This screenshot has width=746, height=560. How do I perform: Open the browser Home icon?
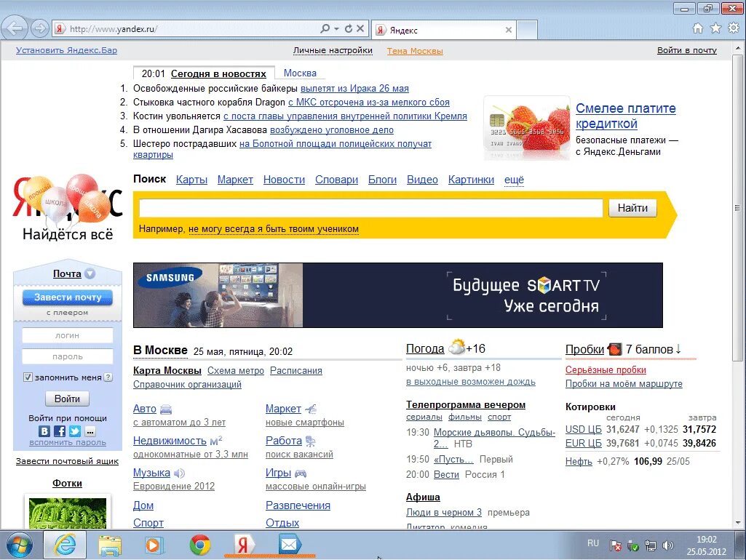coord(697,28)
